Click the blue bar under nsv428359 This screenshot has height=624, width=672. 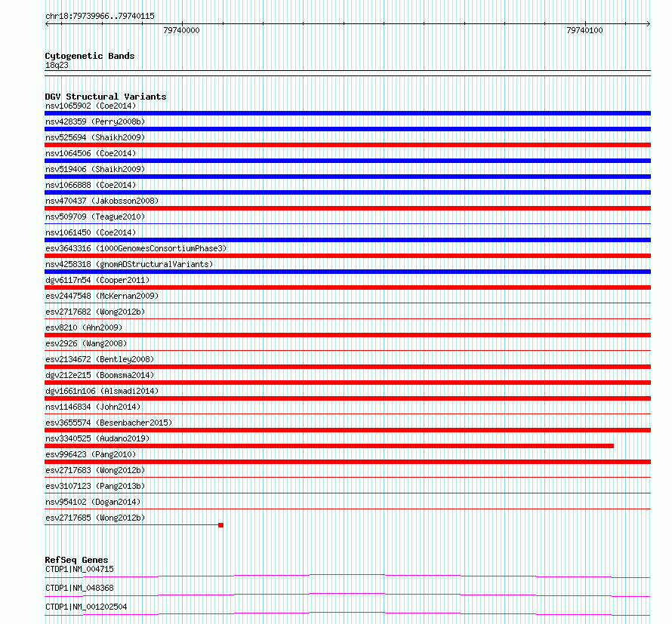pos(347,129)
